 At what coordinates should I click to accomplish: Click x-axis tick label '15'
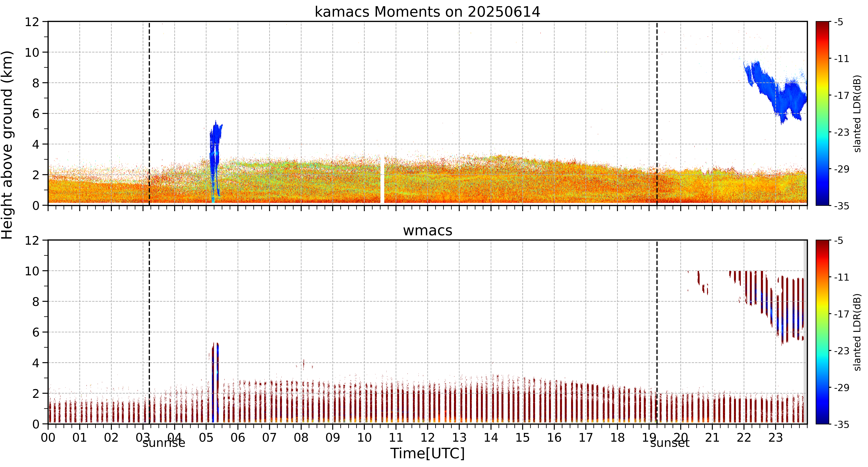[523, 438]
